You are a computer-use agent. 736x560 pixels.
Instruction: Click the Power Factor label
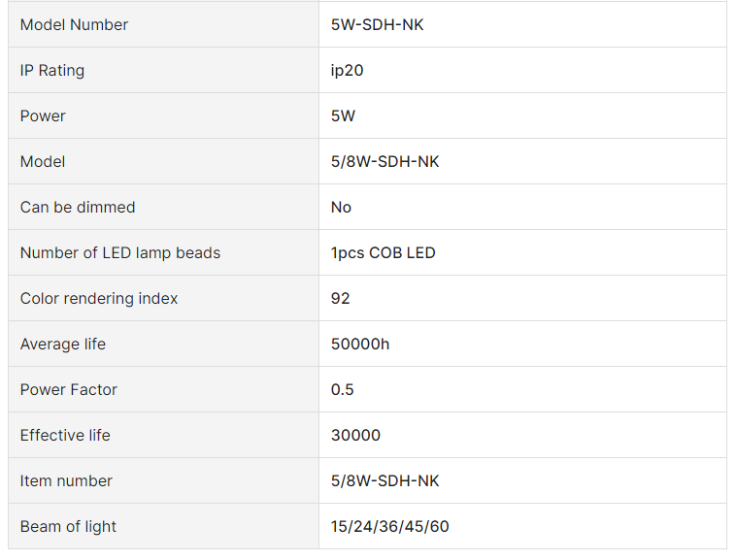click(x=69, y=390)
